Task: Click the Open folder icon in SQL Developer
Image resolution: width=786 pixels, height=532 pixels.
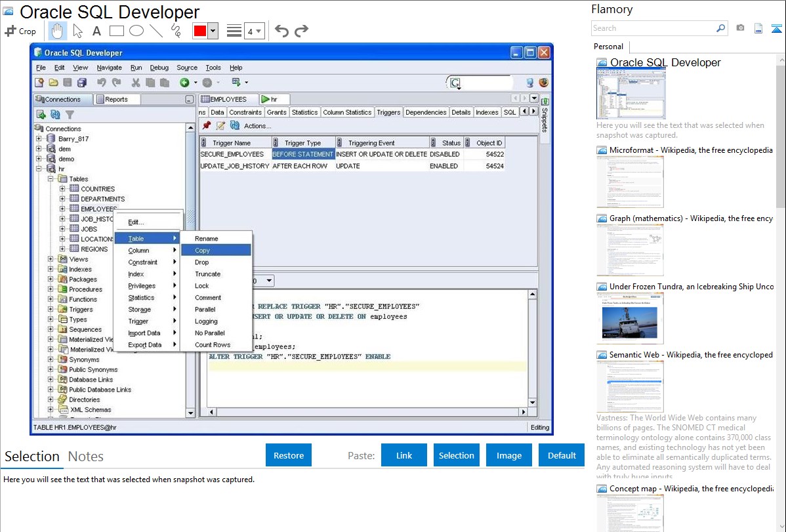Action: pyautogui.click(x=53, y=82)
